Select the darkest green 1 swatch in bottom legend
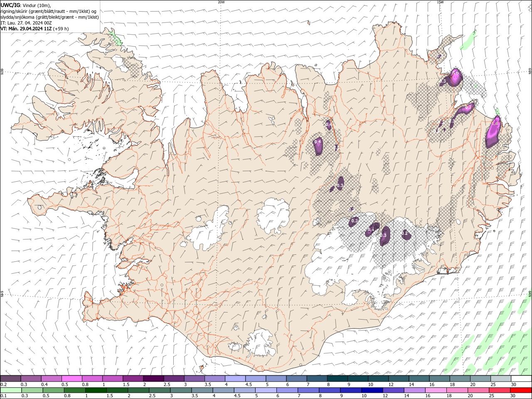Screen dimensions: 532x399 pyautogui.click(x=96, y=390)
